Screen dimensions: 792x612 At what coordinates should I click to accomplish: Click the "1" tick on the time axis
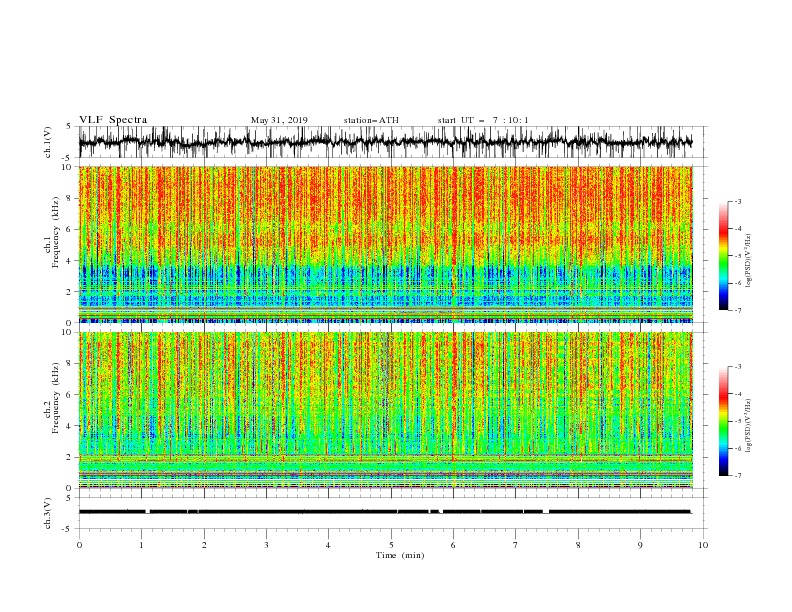(x=141, y=545)
